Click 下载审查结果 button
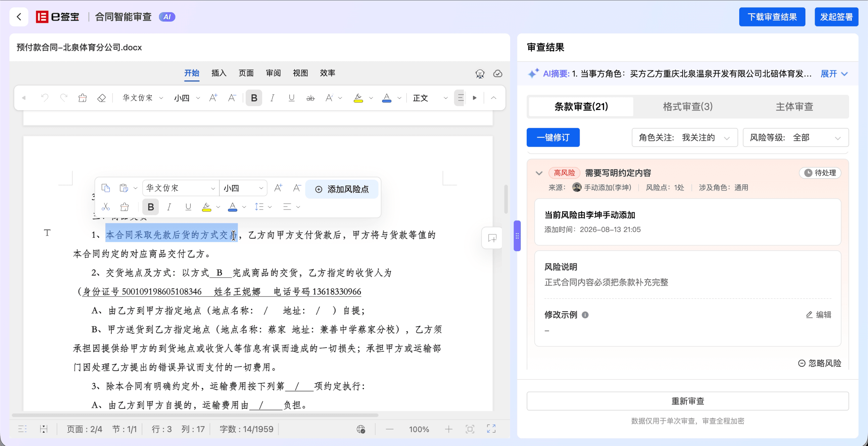 pyautogui.click(x=772, y=17)
